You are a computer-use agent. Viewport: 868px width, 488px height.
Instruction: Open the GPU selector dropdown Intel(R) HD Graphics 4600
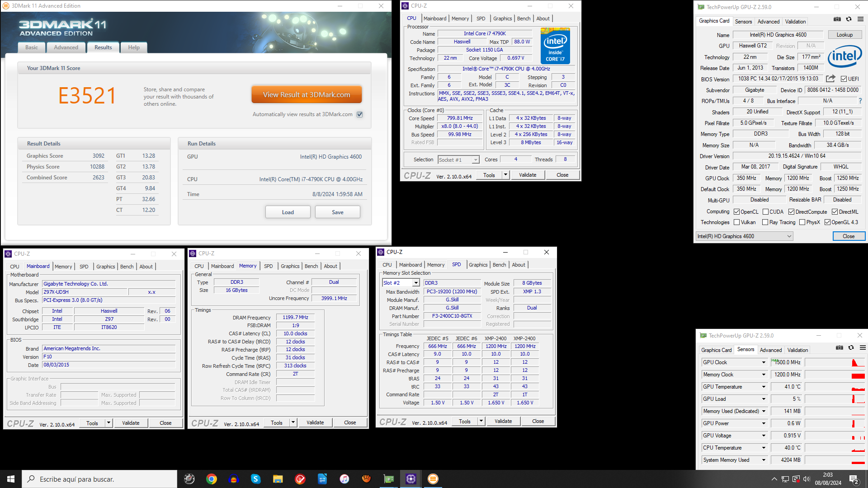coord(745,236)
